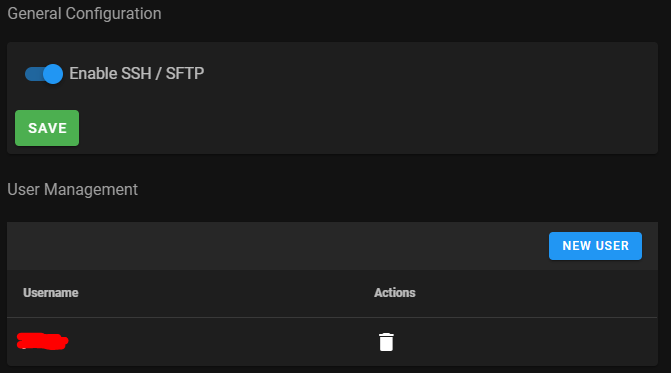Viewport: 671px width, 373px height.
Task: Click the blue knob of the SSH toggle
Action: pos(53,74)
